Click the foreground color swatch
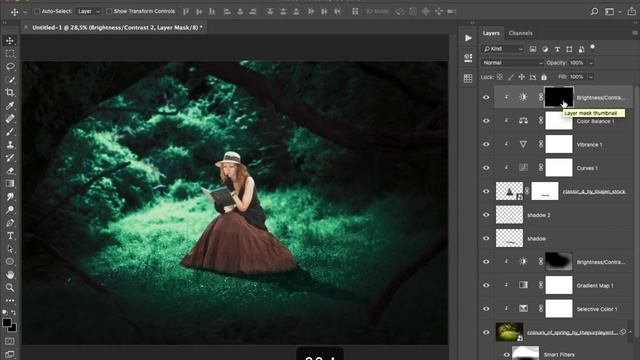The height and width of the screenshot is (360, 640). click(x=7, y=322)
